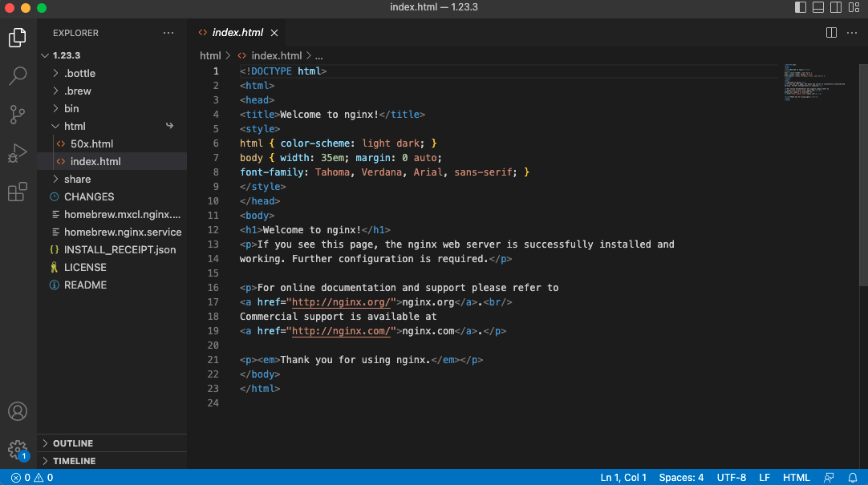Open the editor more actions ellipsis

tap(852, 33)
